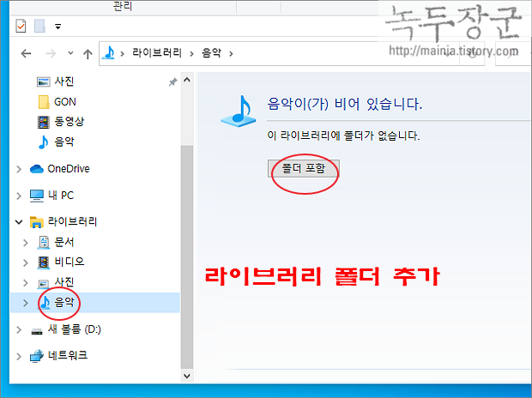
Task: Open pinned 사진 in quick access
Action: [x=64, y=81]
